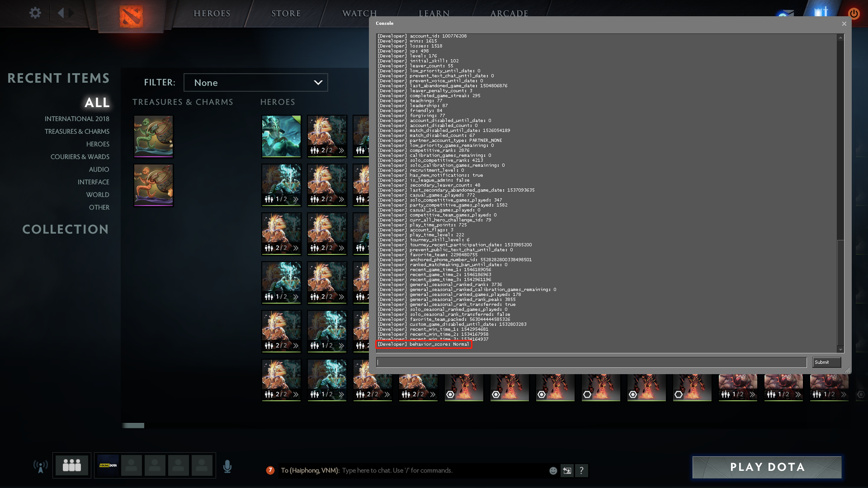Click the red power quit icon

pos(854,14)
